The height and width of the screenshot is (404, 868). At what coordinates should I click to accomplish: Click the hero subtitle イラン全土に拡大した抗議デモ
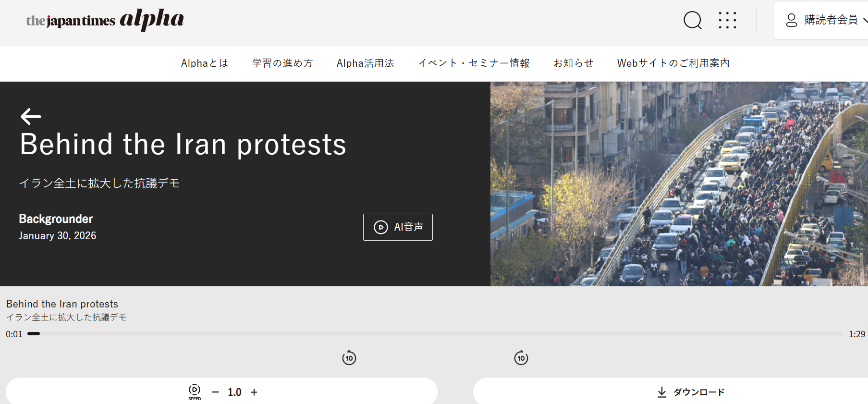99,183
